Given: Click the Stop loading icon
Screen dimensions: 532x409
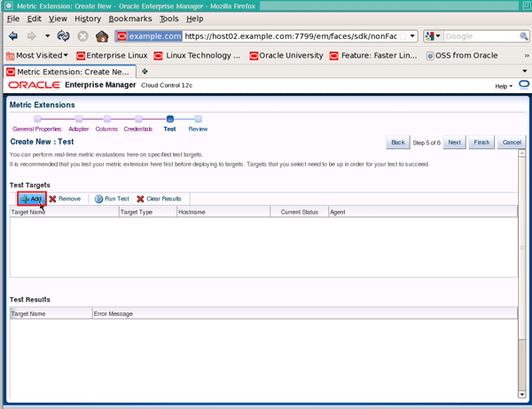Looking at the screenshot, I should [82, 36].
